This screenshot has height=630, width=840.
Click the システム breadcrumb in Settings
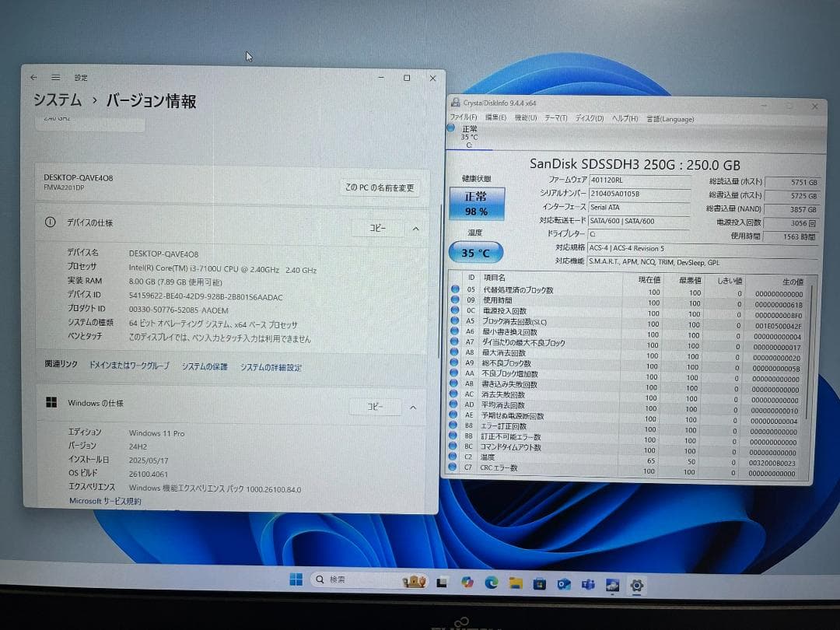[x=58, y=100]
